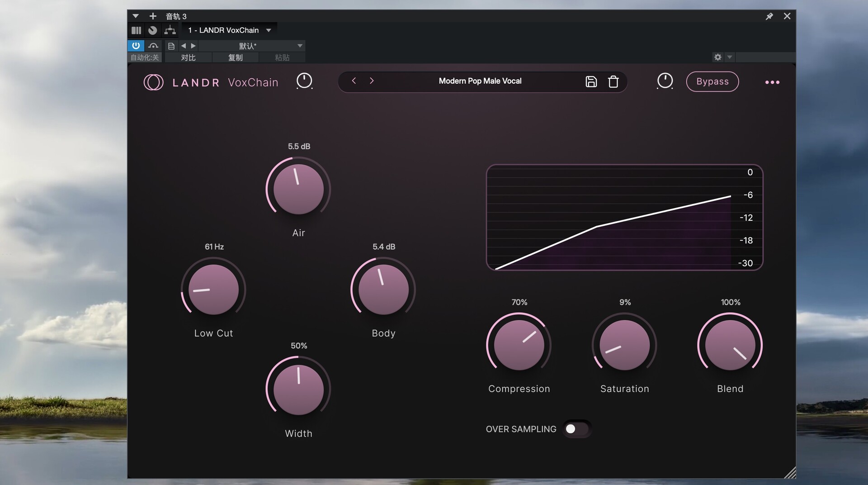Viewport: 868px width, 485px height.
Task: Expand the gear settings dropdown arrow
Action: (729, 57)
